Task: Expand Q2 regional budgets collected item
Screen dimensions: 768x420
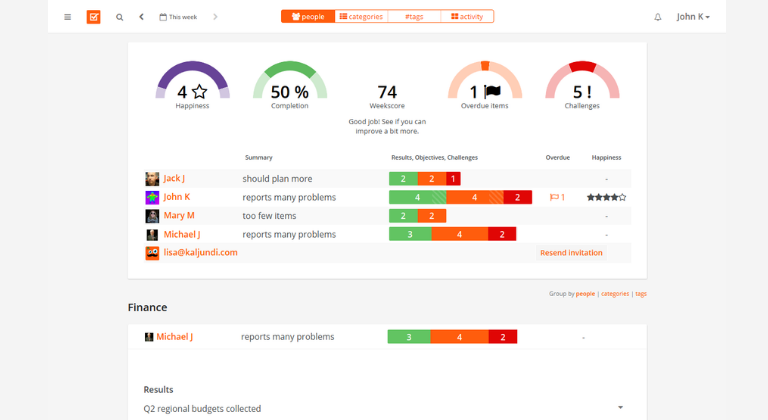Action: [x=620, y=408]
